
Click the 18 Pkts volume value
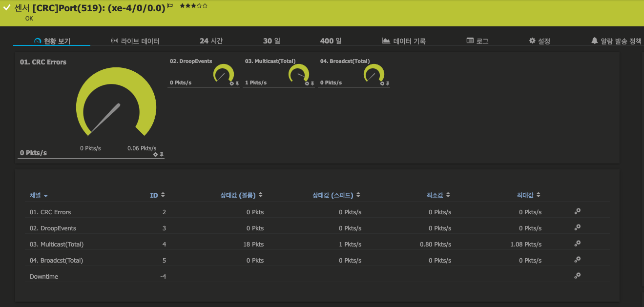click(x=253, y=245)
